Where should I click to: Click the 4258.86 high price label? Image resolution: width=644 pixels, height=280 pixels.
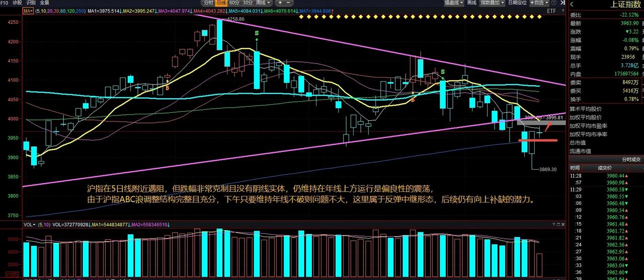[x=236, y=19]
